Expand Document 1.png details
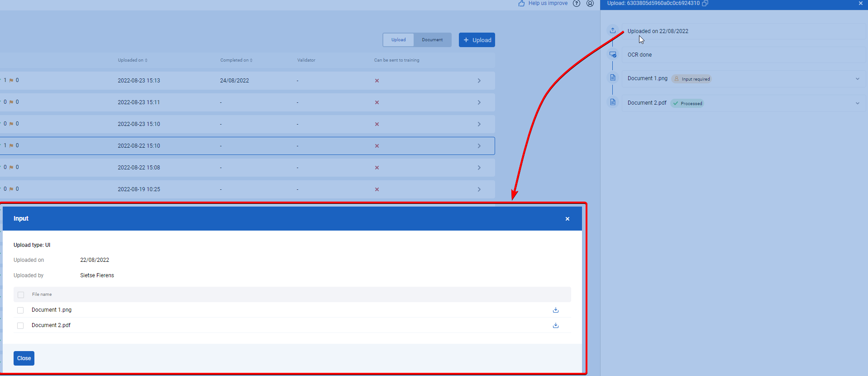 (x=857, y=79)
